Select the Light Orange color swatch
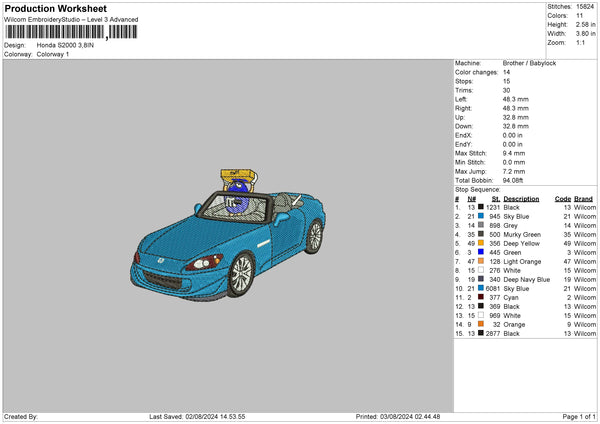This screenshot has height=424, width=600. click(x=481, y=261)
